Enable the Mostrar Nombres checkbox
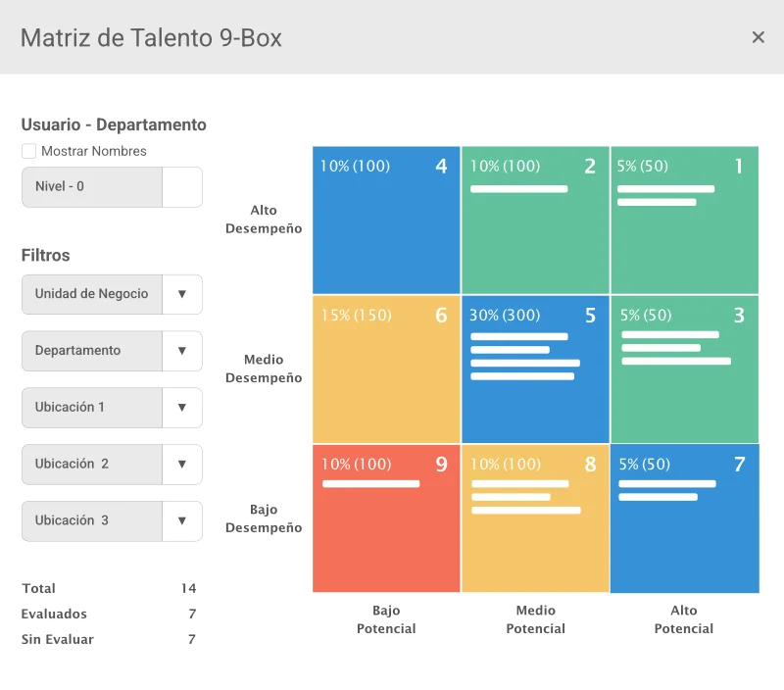Screen dimensions: 784x690 (x=28, y=152)
